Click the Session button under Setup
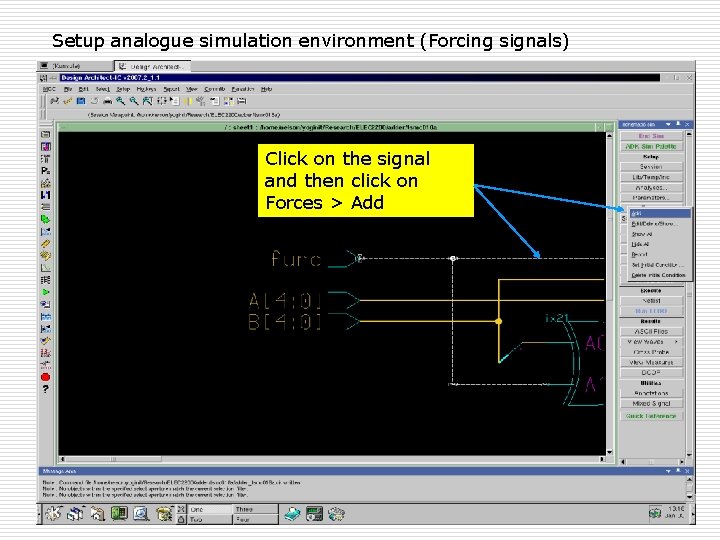Viewport: 720px width, 540px height. 651,167
